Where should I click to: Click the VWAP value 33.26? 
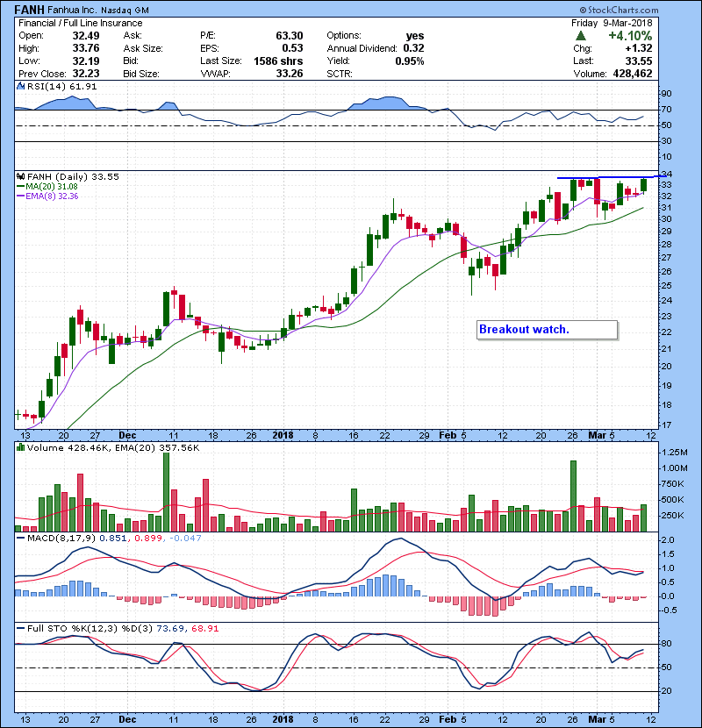[x=289, y=74]
